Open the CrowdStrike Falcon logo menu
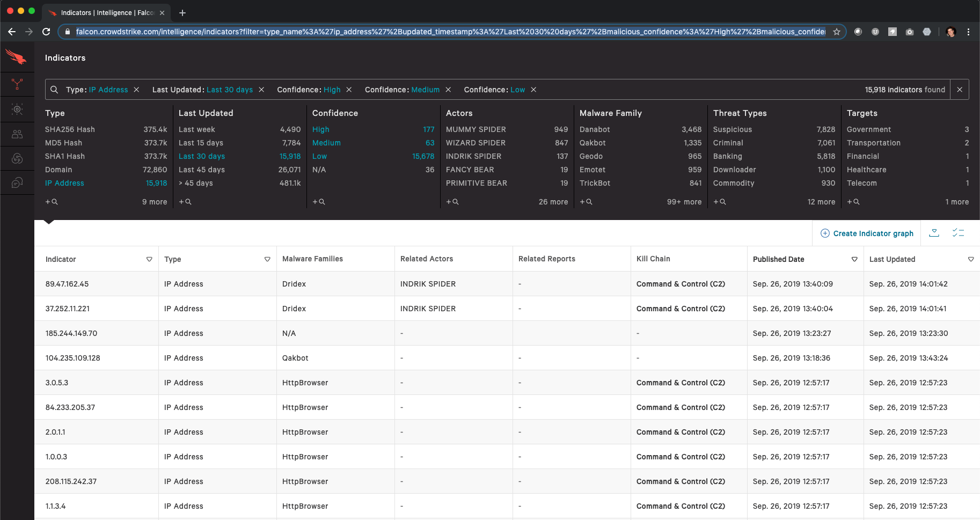The image size is (980, 520). [16, 57]
